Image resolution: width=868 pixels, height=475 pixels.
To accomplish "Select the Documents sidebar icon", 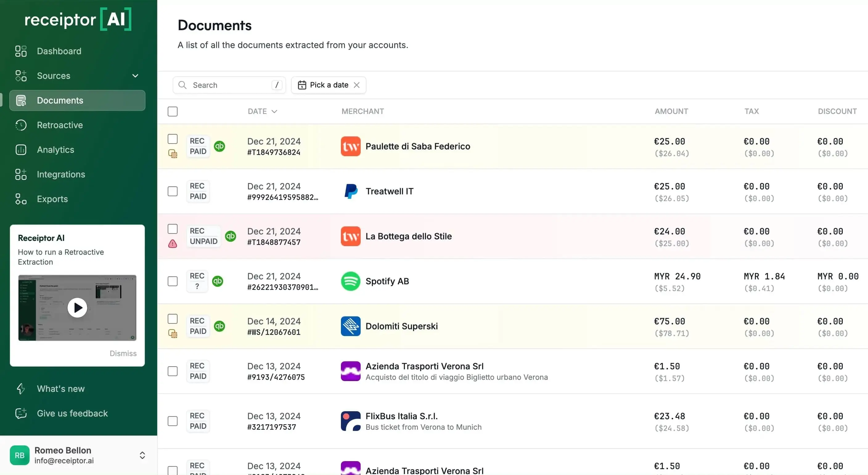I will coord(21,100).
